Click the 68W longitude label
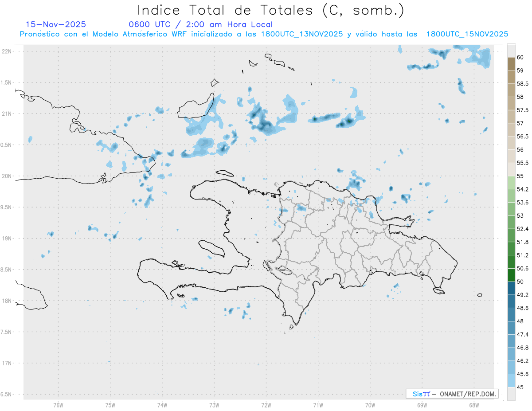Viewport: 532px width, 411px height. (474, 405)
